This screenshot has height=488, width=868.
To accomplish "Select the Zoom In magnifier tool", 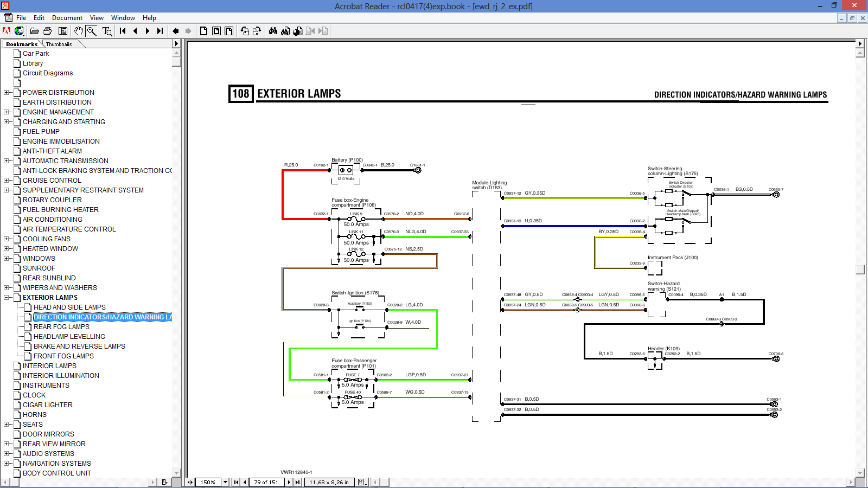I will 92,31.
